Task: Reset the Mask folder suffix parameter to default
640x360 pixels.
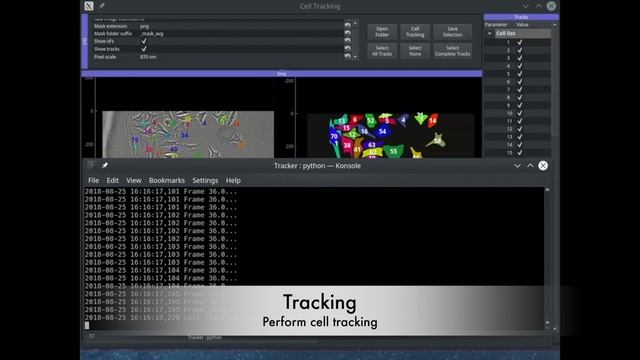Action: (347, 33)
